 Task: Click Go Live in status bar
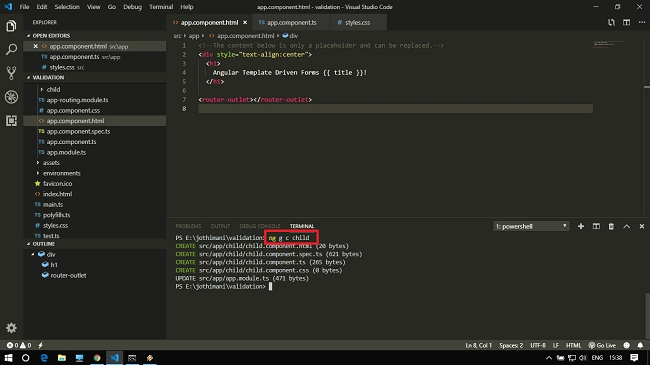click(602, 345)
